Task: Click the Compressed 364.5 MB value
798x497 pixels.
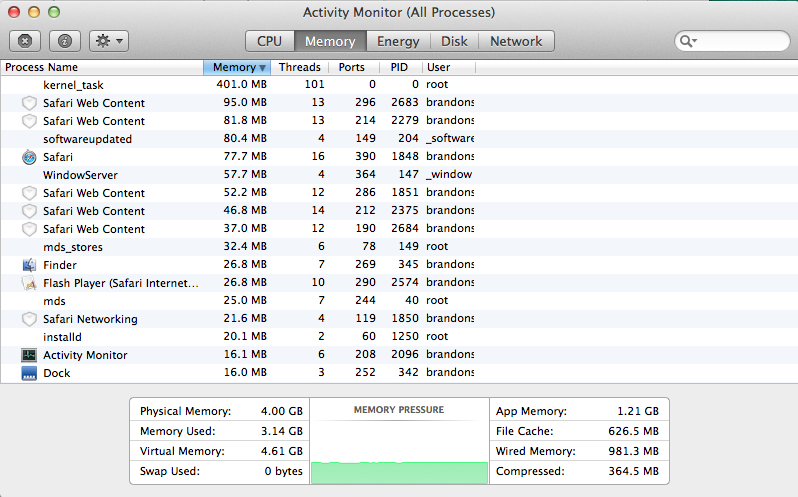Action: [634, 471]
